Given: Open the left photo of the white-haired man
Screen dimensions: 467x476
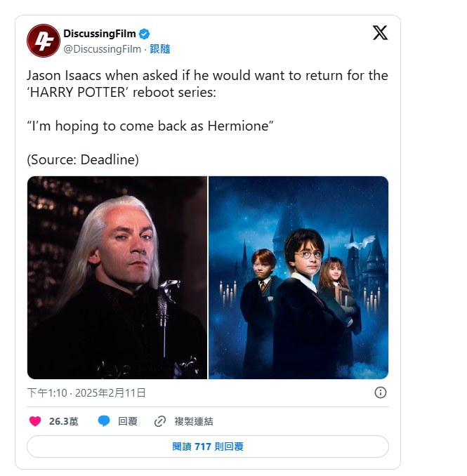Looking at the screenshot, I should (x=117, y=277).
